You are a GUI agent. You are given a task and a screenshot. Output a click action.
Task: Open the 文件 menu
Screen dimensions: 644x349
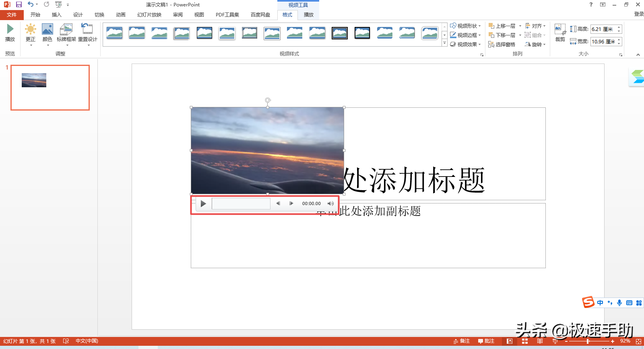click(x=12, y=14)
